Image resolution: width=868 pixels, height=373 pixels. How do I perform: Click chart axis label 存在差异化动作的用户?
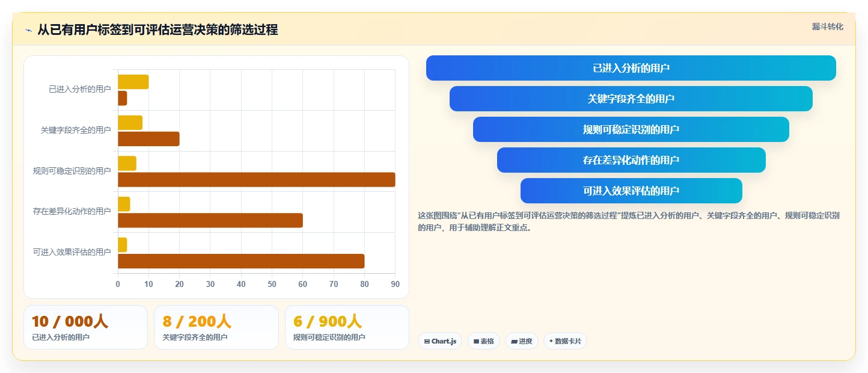[x=72, y=211]
